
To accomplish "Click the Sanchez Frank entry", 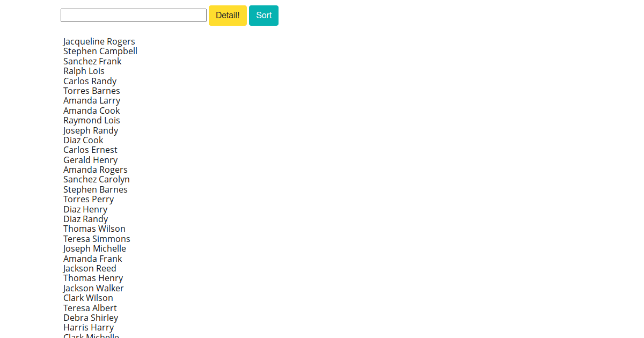I will pyautogui.click(x=92, y=61).
